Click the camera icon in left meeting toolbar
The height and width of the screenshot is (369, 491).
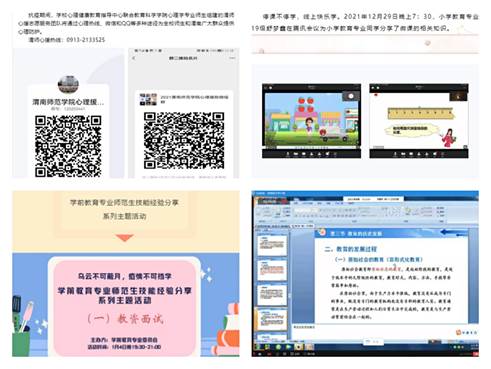[x=296, y=154]
